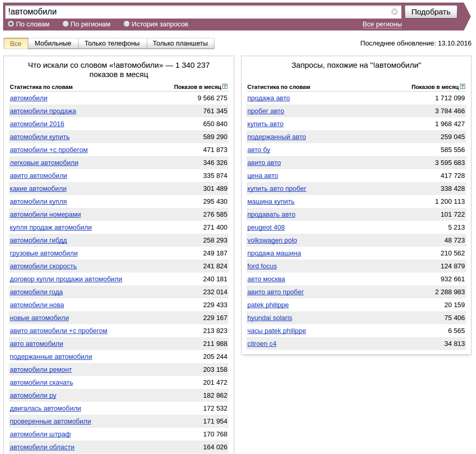Open the купить авто пробег link
Screen dimensions: 476x454
pos(277,189)
